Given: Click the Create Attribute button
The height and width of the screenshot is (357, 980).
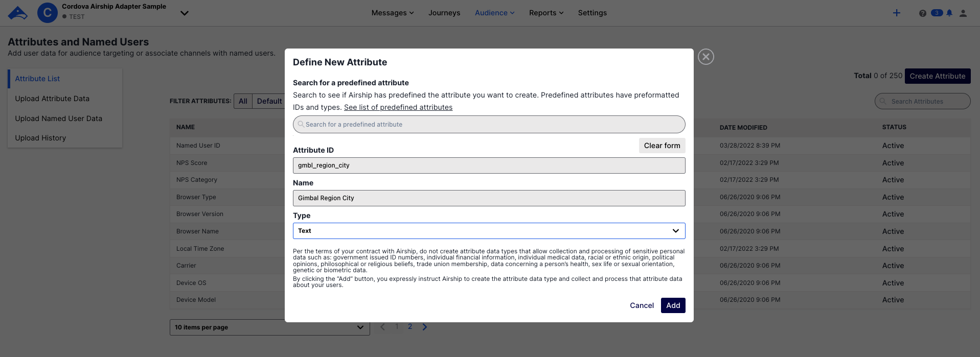Looking at the screenshot, I should point(938,76).
